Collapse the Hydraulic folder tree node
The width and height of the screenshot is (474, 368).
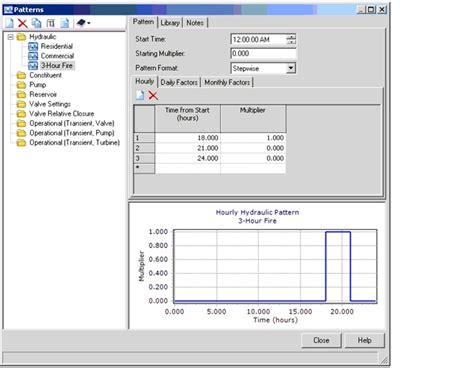(x=10, y=37)
